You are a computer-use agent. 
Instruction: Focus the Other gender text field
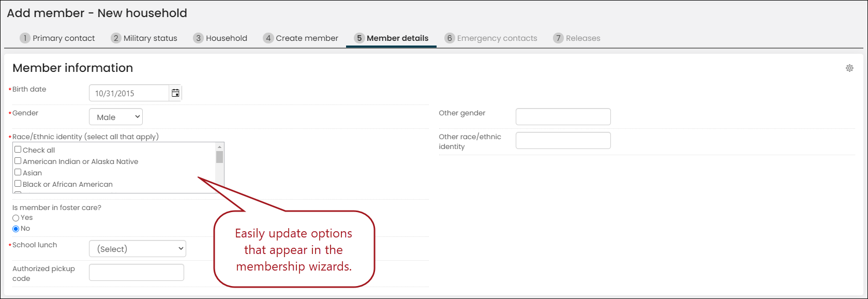click(563, 116)
